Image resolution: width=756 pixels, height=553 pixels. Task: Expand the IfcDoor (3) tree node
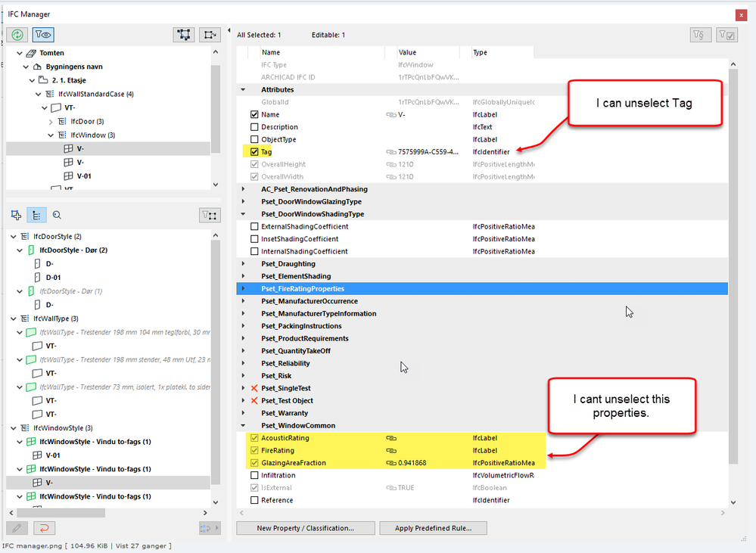point(51,122)
